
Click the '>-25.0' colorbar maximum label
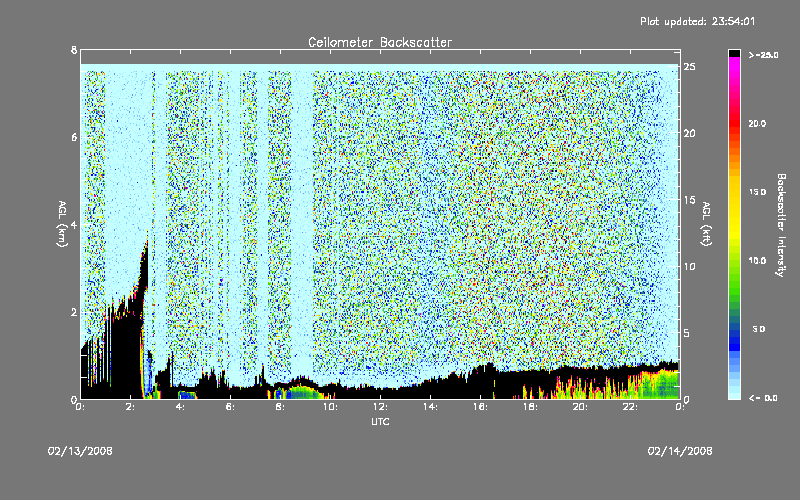(x=763, y=55)
